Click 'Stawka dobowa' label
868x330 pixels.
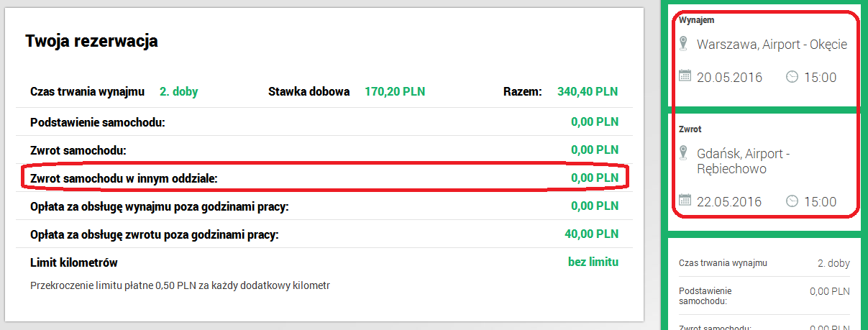click(309, 92)
